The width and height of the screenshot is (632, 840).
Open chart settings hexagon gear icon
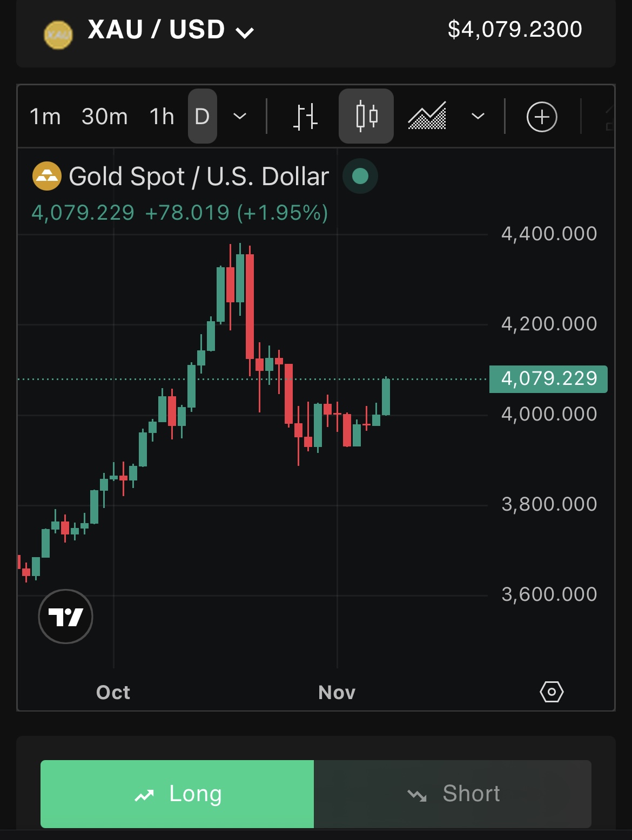(552, 692)
